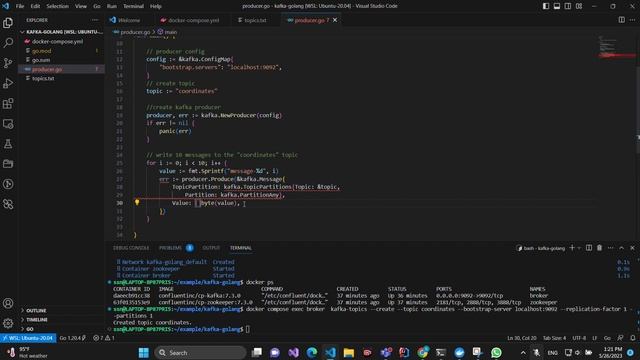Click Tab Size: 4 indentation setting

pos(554,338)
